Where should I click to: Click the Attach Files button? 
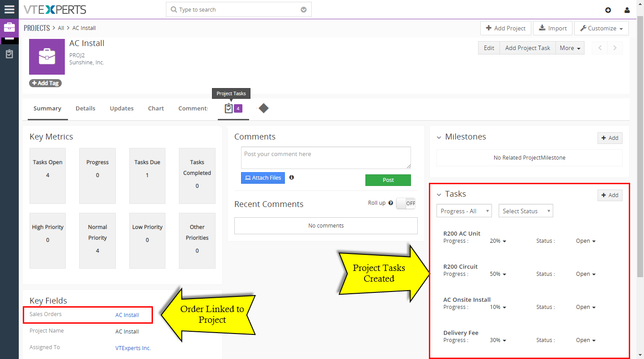tap(263, 178)
